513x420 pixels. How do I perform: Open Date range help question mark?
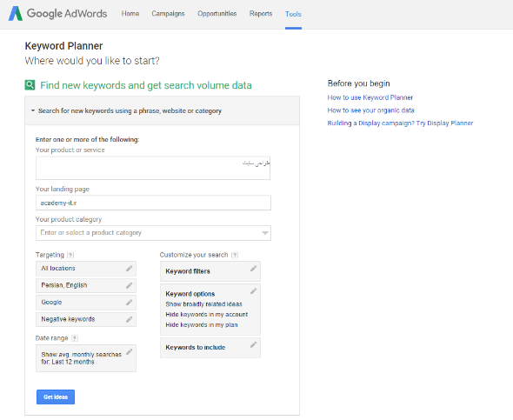click(x=75, y=338)
